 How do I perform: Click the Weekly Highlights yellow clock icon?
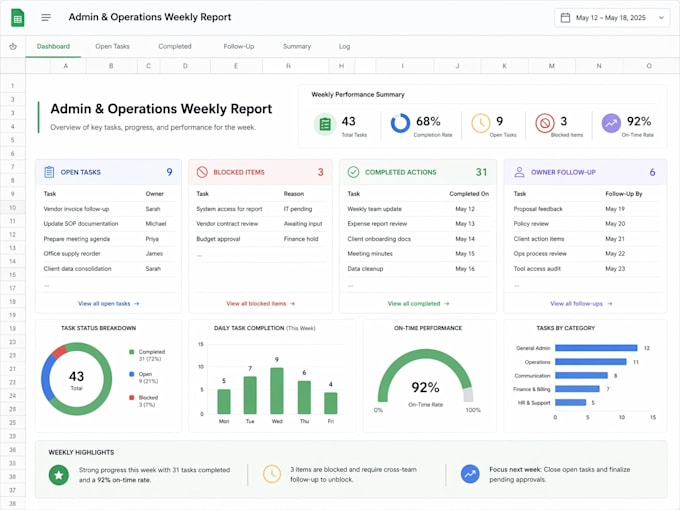(272, 474)
